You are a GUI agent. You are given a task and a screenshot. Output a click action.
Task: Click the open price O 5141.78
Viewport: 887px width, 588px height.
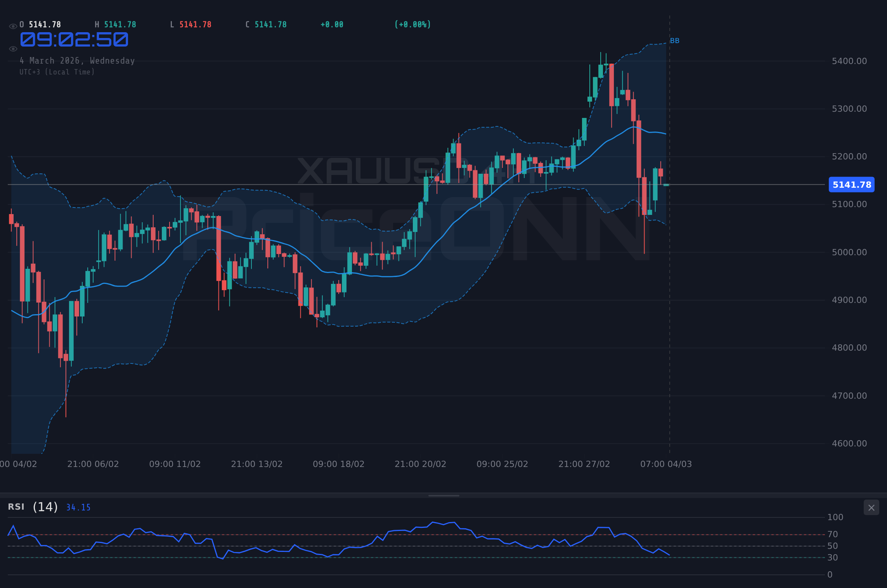[x=40, y=24]
